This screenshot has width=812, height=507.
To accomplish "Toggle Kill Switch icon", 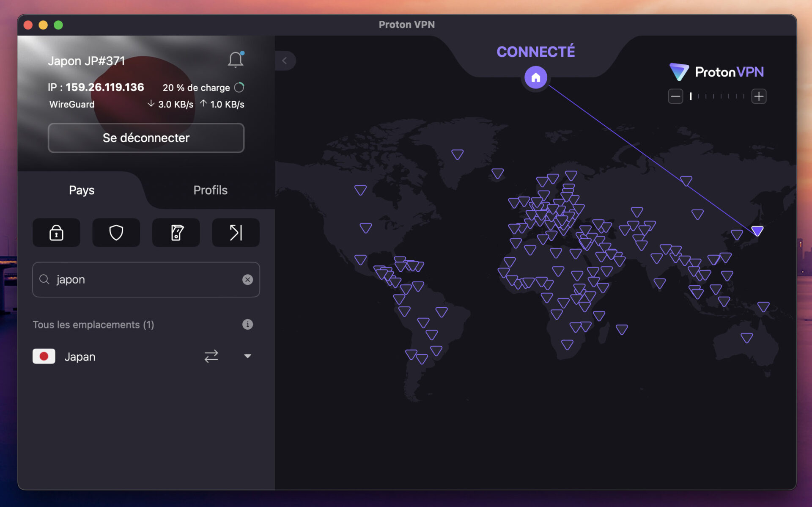I will click(176, 232).
